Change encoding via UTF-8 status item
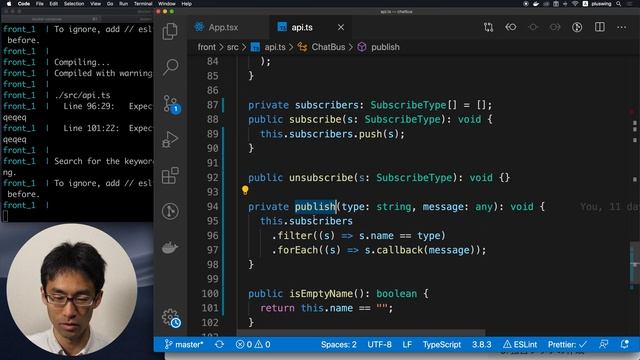The width and height of the screenshot is (640, 360). coord(379,344)
